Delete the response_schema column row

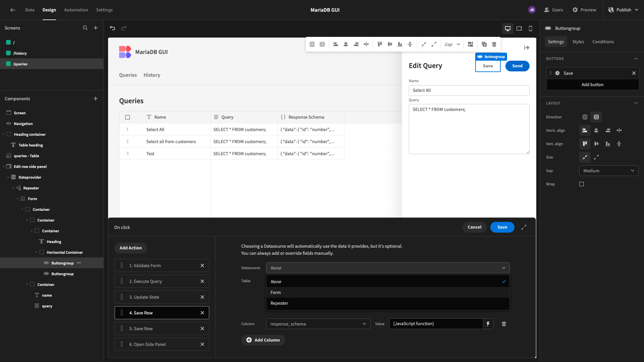[x=504, y=324]
